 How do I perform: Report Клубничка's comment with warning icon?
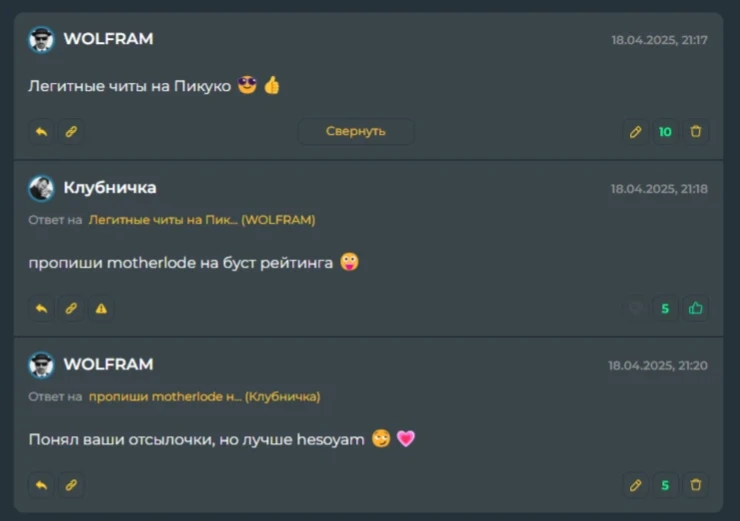[101, 308]
